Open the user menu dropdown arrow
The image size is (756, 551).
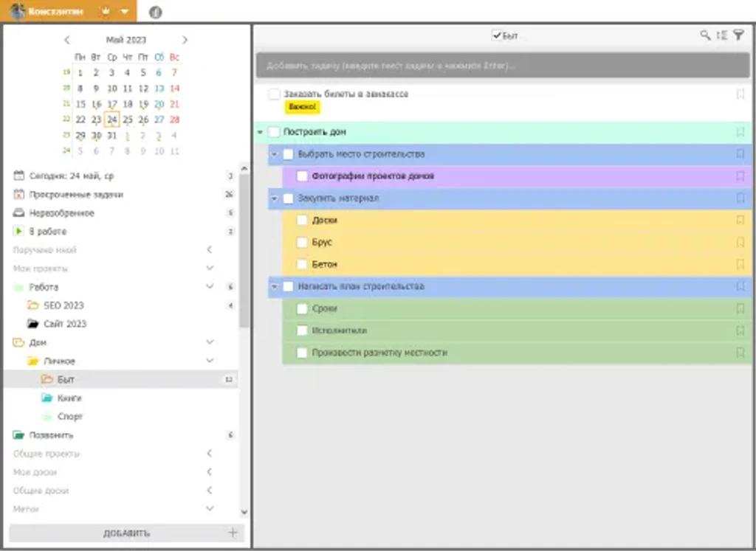coord(125,12)
